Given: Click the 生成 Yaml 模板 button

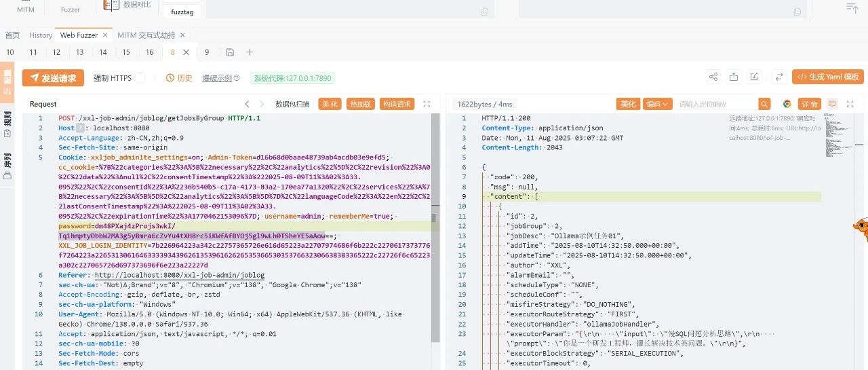Looking at the screenshot, I should tap(827, 77).
